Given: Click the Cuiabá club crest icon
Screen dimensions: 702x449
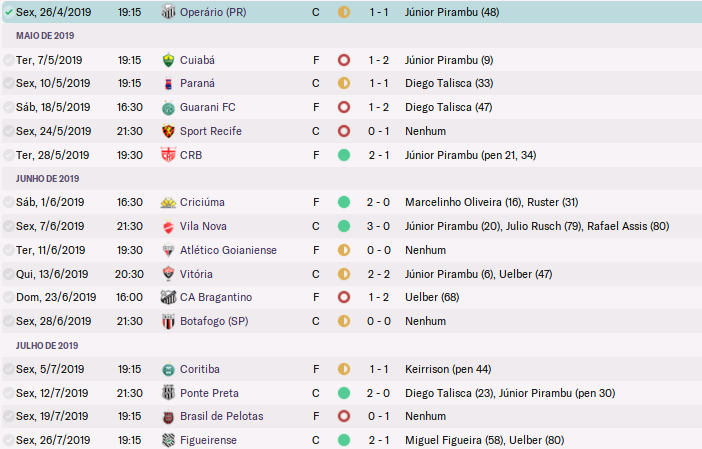Looking at the screenshot, I should (168, 60).
